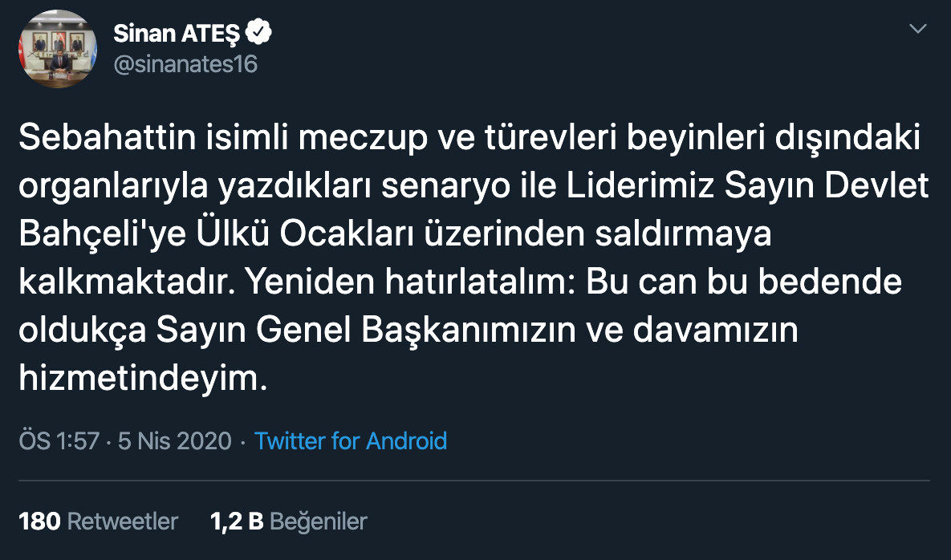Open the Twitter for Android source link
Image resolution: width=951 pixels, height=560 pixels.
tap(351, 440)
